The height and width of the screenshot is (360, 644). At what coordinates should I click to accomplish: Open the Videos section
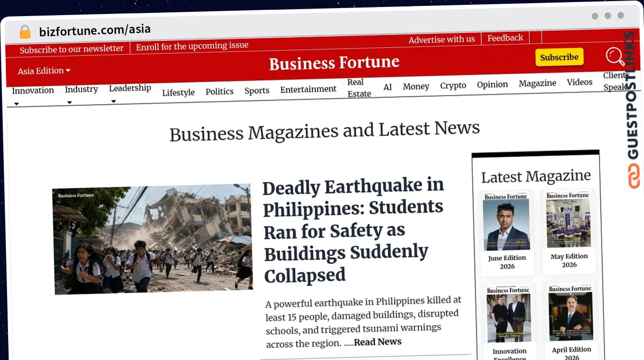coord(580,82)
